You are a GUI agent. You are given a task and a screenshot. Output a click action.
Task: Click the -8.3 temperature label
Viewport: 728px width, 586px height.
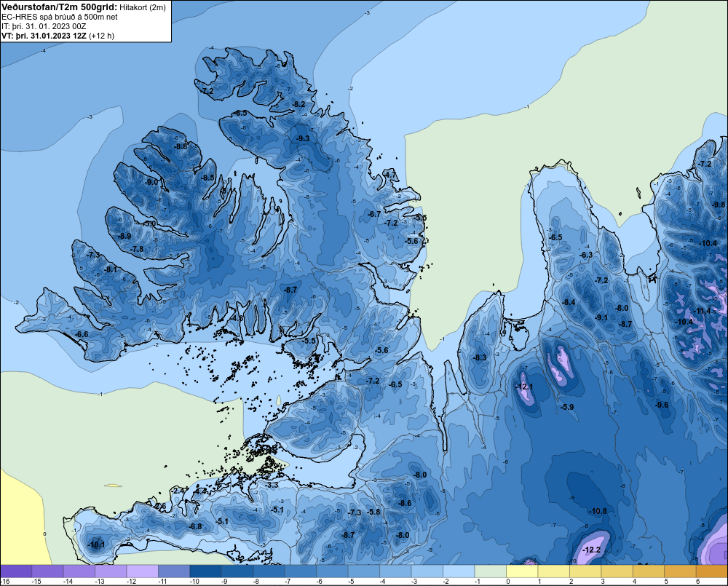tap(480, 357)
